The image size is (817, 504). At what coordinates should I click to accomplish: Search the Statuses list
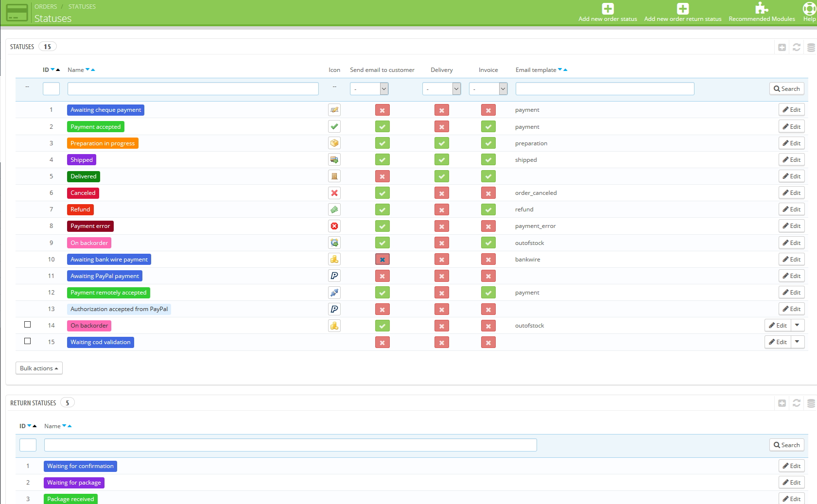pyautogui.click(x=787, y=88)
